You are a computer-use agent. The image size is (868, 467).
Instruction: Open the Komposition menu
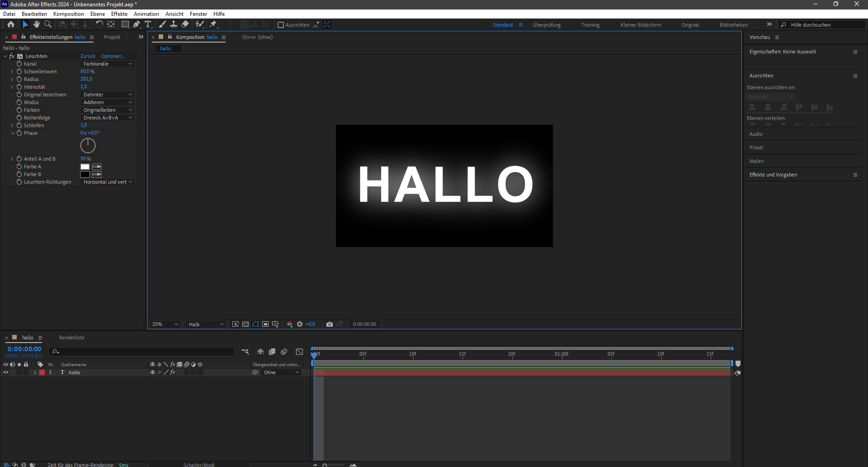[68, 14]
